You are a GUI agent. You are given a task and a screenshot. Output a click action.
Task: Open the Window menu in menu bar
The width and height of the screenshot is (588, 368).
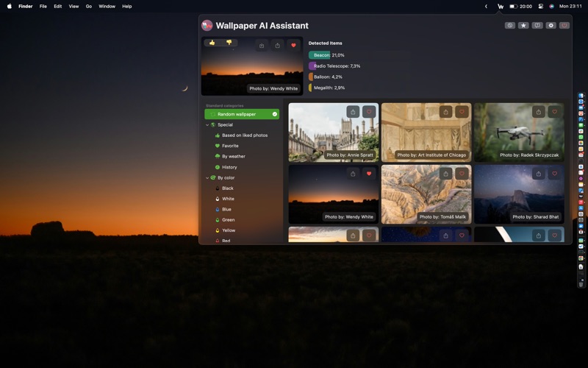107,6
